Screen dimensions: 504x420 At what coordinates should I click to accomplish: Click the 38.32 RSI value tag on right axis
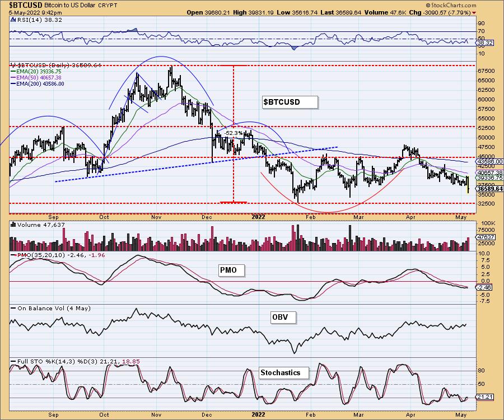[x=485, y=43]
